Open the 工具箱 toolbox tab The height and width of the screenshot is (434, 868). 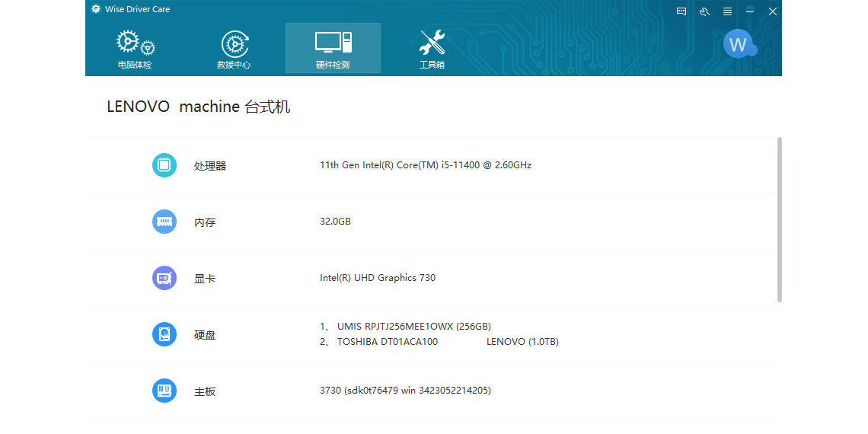[432, 49]
